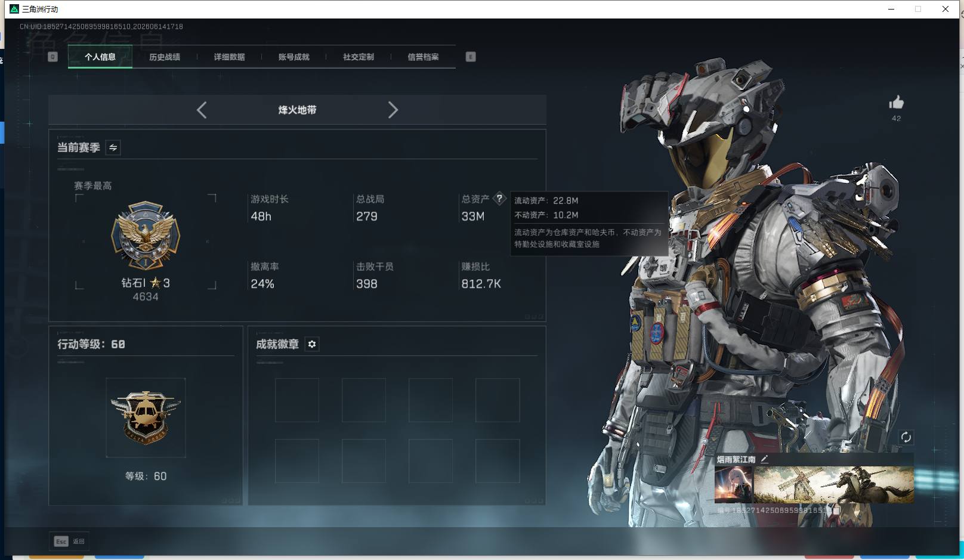Click the 赚损比 value 812.7K
The height and width of the screenshot is (560, 964).
pyautogui.click(x=481, y=284)
